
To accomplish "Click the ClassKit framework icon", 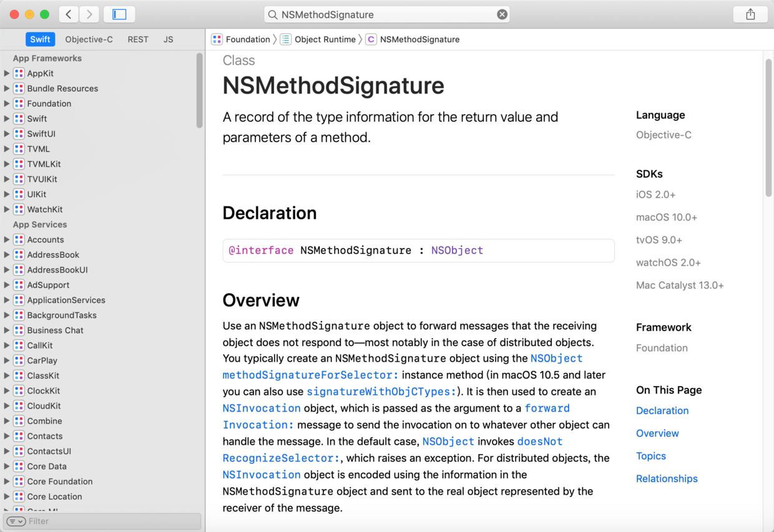I will pos(19,376).
